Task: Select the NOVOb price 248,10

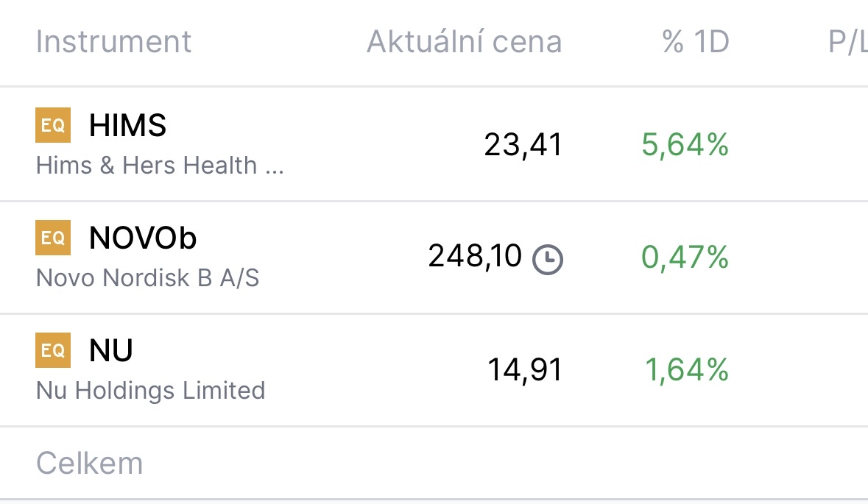Action: point(475,257)
